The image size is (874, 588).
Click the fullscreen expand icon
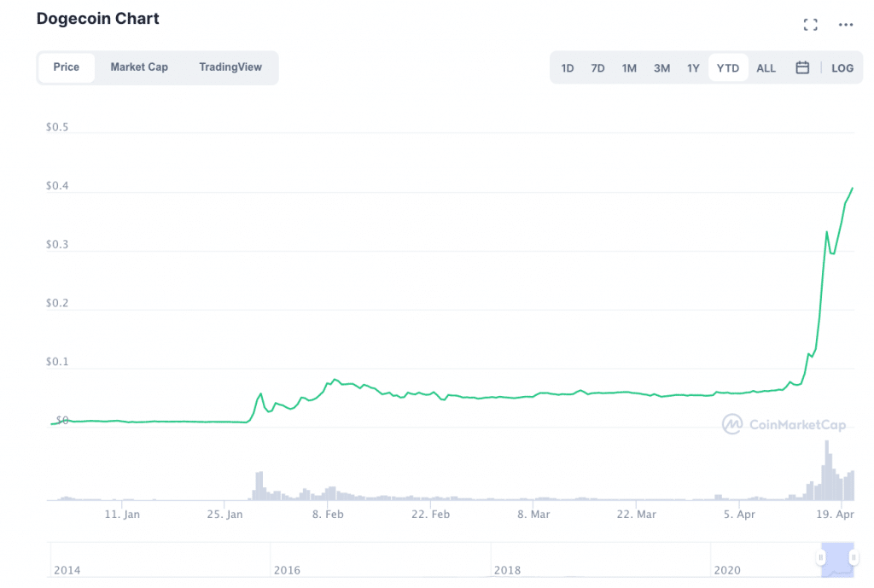811,25
